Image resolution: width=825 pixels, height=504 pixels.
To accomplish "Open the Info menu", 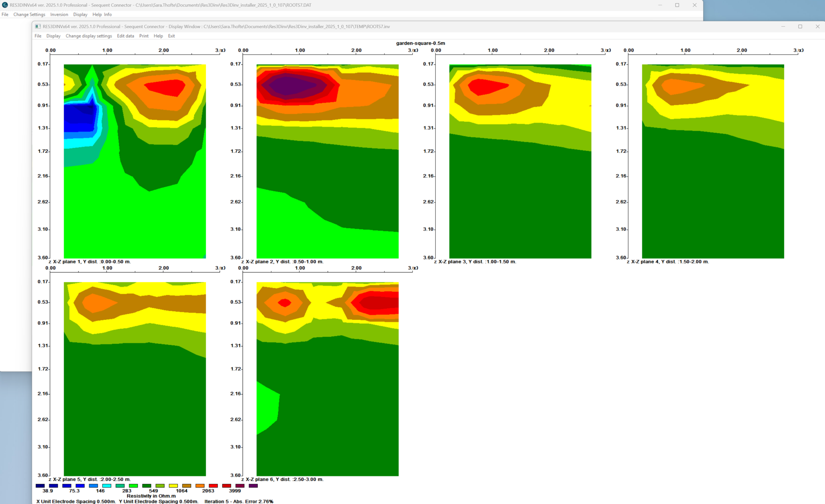I will pyautogui.click(x=108, y=14).
